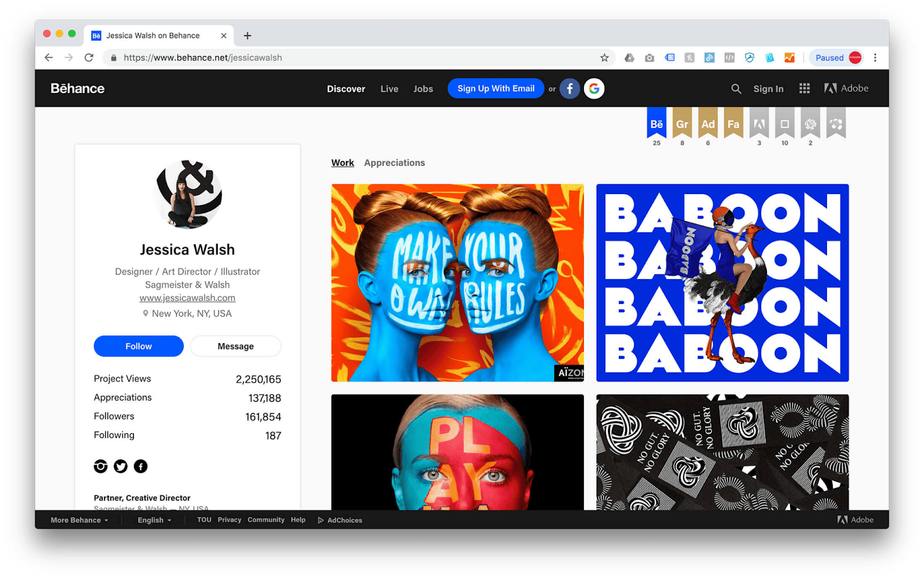This screenshot has height=579, width=924.
Task: Click the browser address bar
Action: click(358, 58)
